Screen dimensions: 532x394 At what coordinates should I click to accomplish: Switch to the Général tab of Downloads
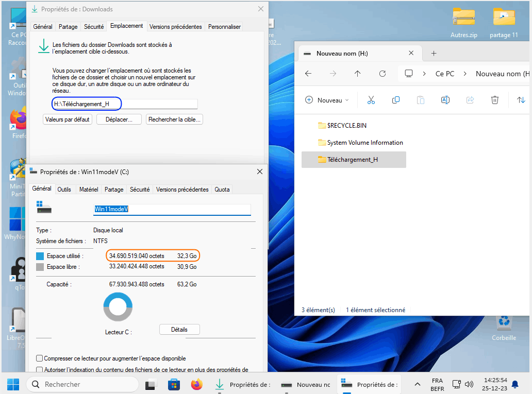(43, 27)
